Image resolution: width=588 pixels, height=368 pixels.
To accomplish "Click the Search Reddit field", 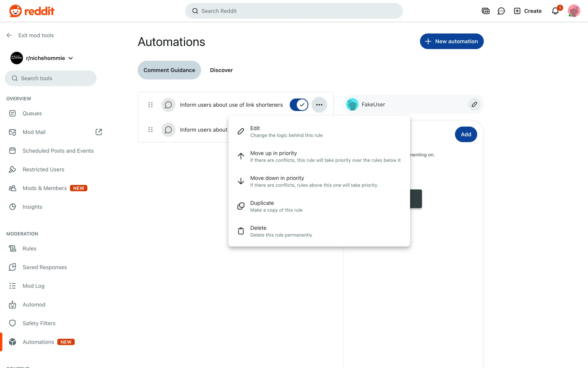I will (293, 11).
